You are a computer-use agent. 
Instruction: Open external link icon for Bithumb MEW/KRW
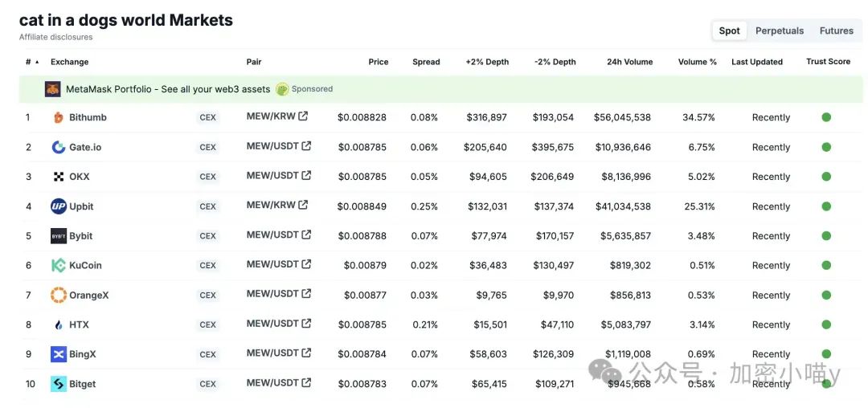pyautogui.click(x=303, y=116)
